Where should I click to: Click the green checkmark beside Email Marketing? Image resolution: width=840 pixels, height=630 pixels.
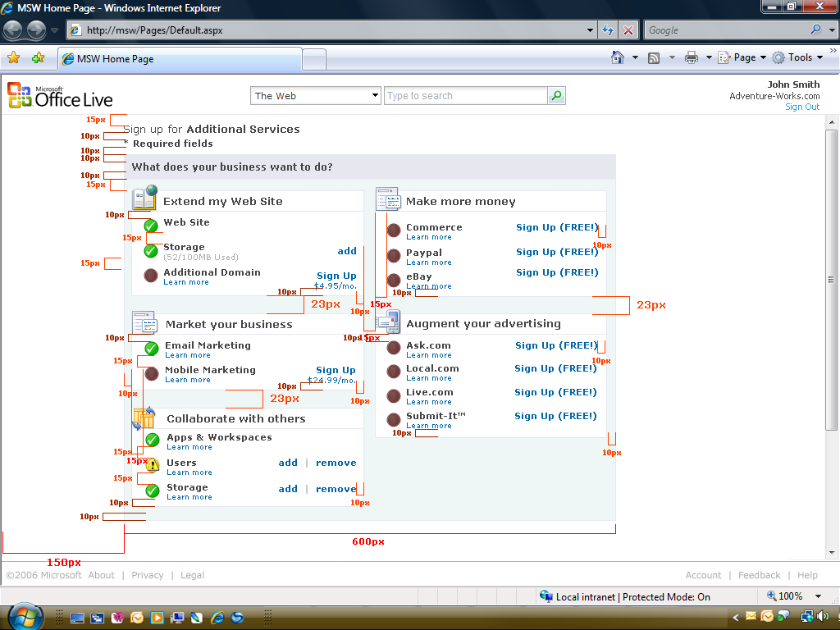point(152,349)
